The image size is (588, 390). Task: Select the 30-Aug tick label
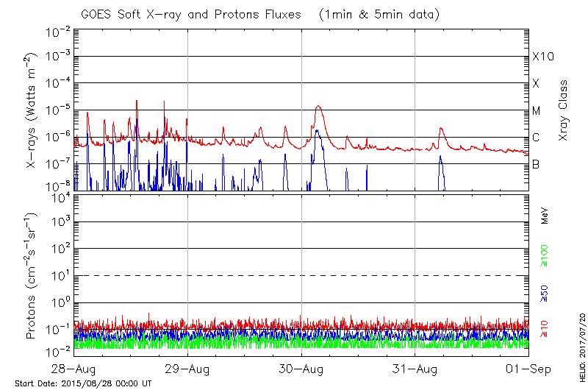click(x=301, y=369)
